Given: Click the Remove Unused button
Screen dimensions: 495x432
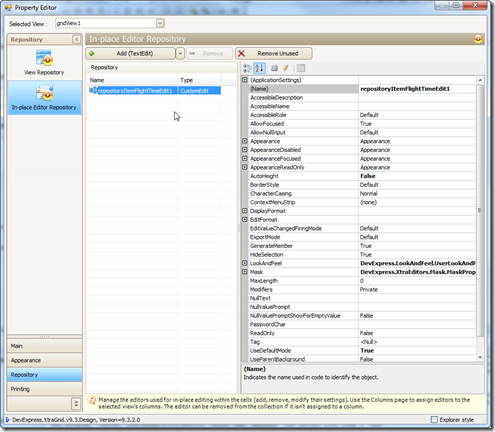Looking at the screenshot, I should 274,53.
